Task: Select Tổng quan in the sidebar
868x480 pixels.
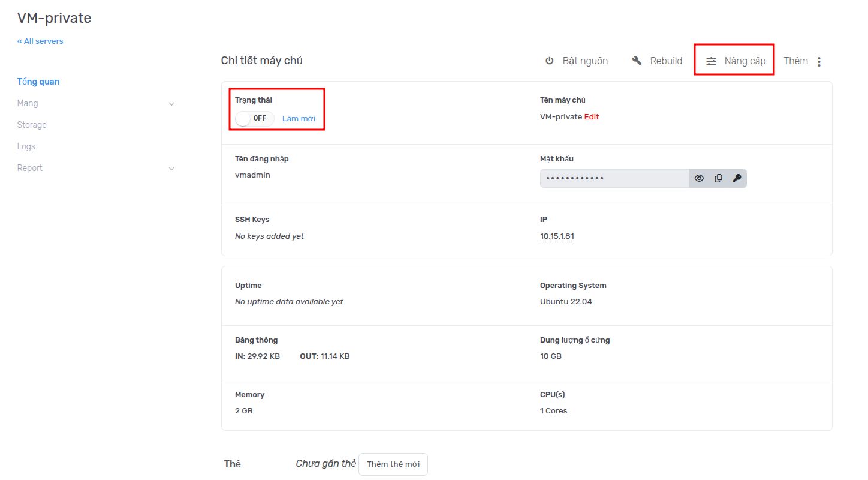Action: (x=38, y=82)
